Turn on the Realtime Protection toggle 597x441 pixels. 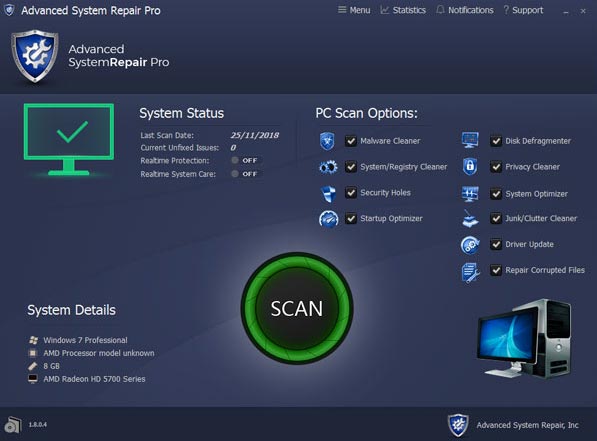click(245, 160)
